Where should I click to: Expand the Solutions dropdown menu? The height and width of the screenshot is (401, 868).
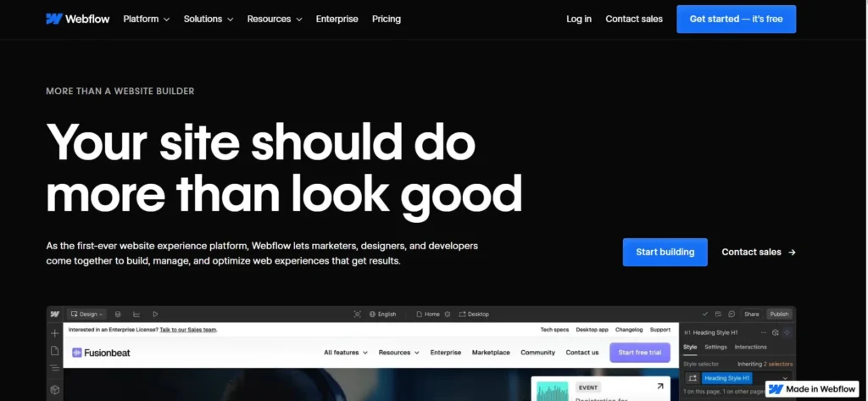(209, 19)
